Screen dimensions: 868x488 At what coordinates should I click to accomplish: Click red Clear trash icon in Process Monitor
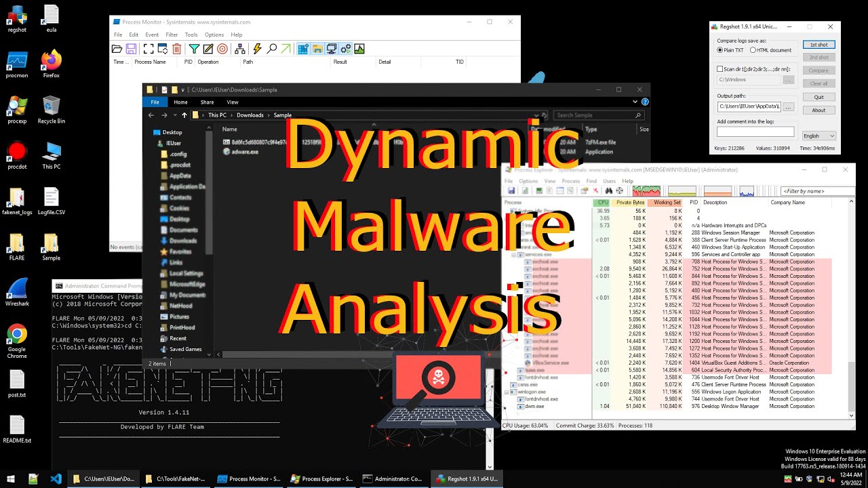tap(176, 49)
